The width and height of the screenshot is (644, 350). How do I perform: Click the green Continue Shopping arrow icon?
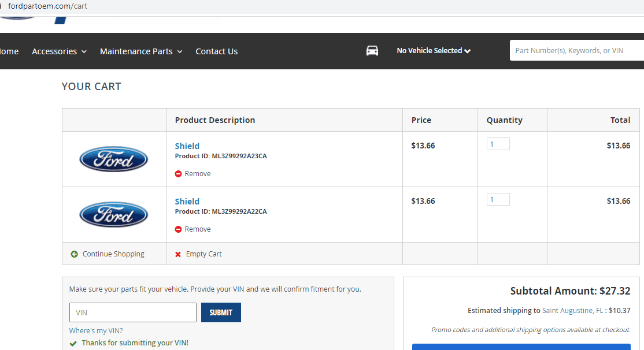point(74,254)
